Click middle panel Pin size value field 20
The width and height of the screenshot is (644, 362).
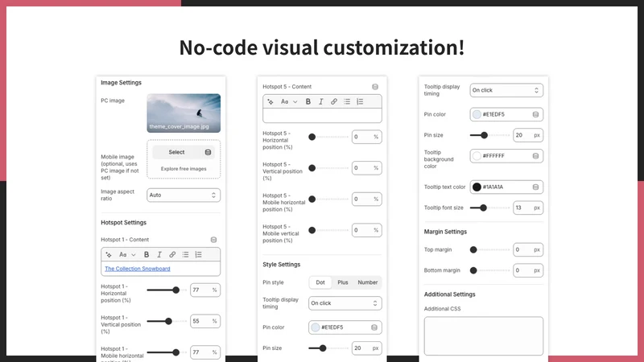pos(367,348)
